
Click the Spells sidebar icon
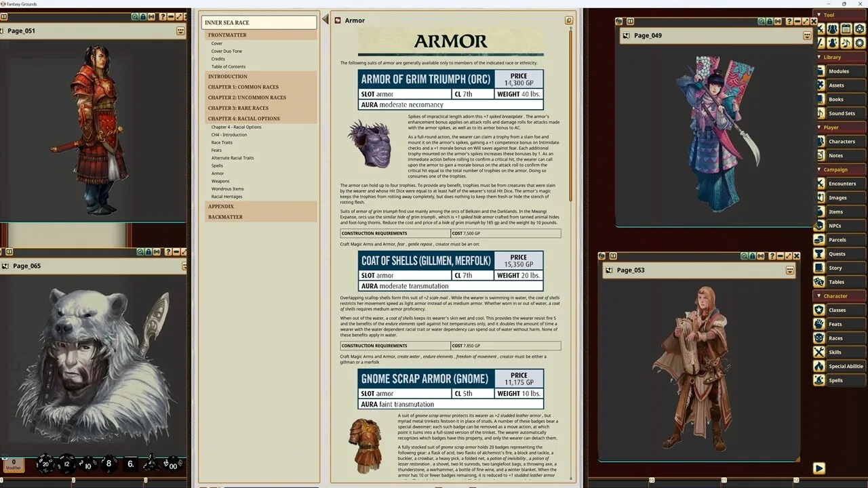(x=819, y=380)
